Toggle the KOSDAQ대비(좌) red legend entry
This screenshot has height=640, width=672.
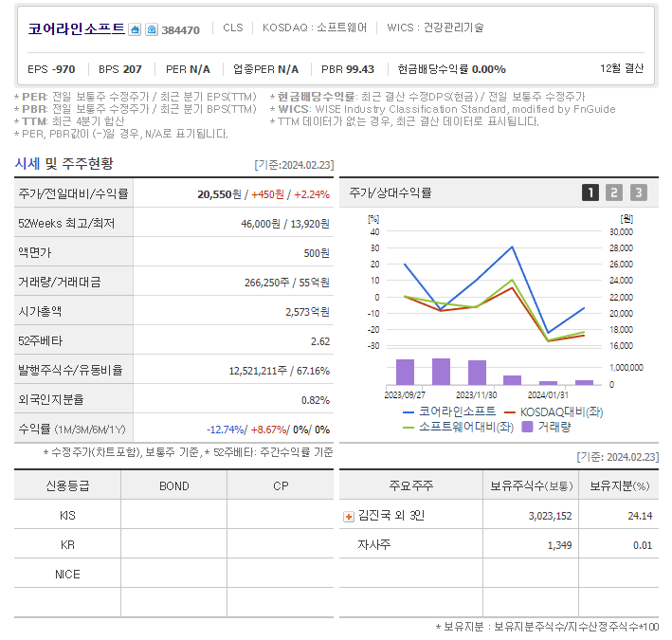point(554,411)
